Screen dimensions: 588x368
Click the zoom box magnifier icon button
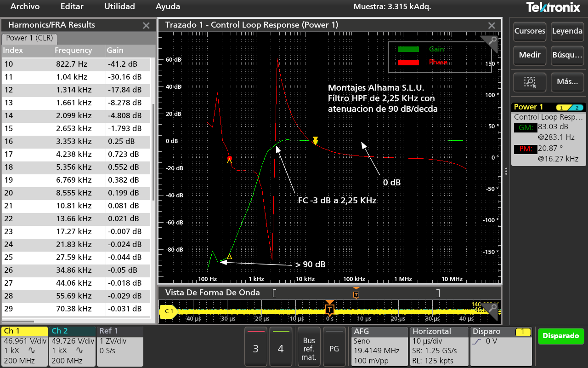(x=530, y=82)
